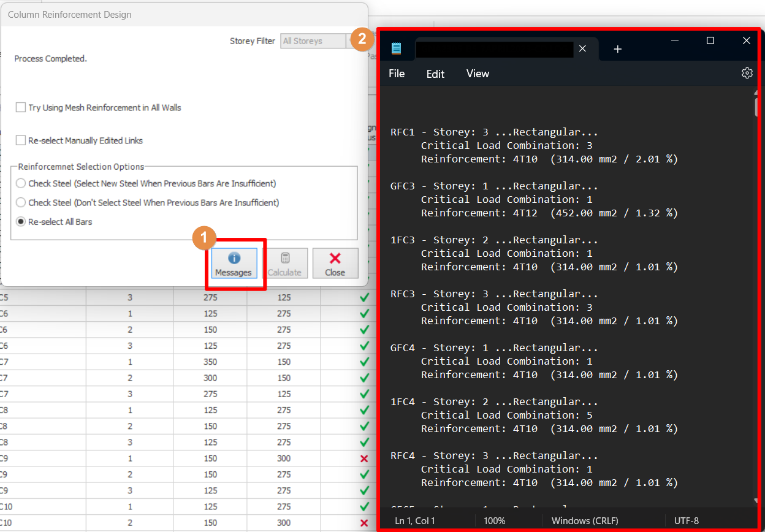The width and height of the screenshot is (765, 532).
Task: Click the Calculate button
Action: pos(284,264)
